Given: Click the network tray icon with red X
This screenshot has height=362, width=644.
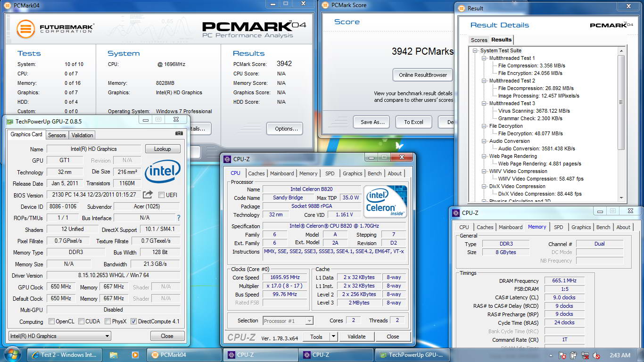Looking at the screenshot, I should click(x=585, y=355).
